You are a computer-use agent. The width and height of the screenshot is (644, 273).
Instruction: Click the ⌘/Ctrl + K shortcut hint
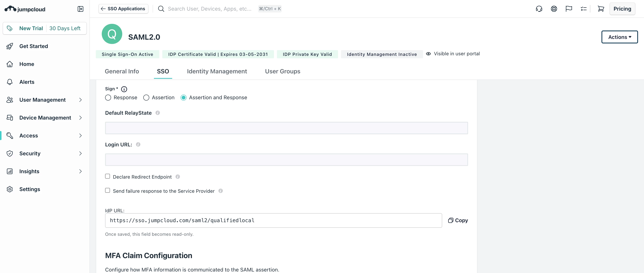tap(270, 9)
